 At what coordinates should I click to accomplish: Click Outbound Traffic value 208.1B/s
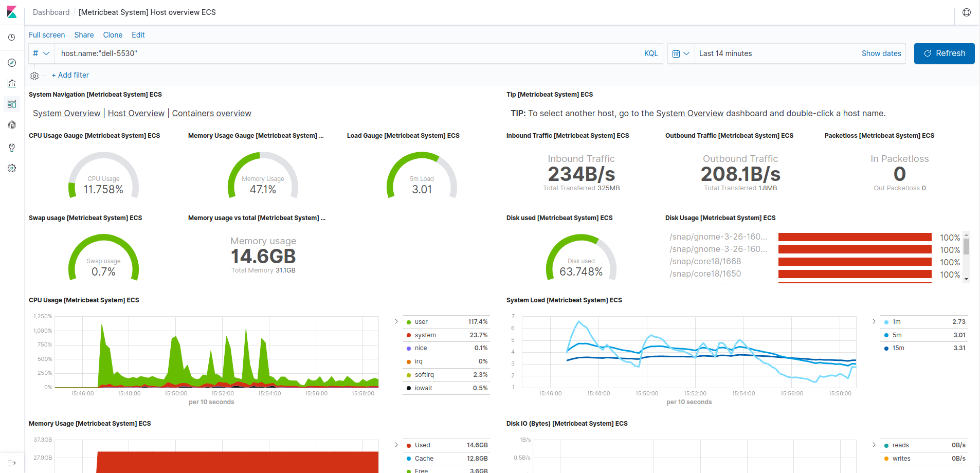pos(740,174)
